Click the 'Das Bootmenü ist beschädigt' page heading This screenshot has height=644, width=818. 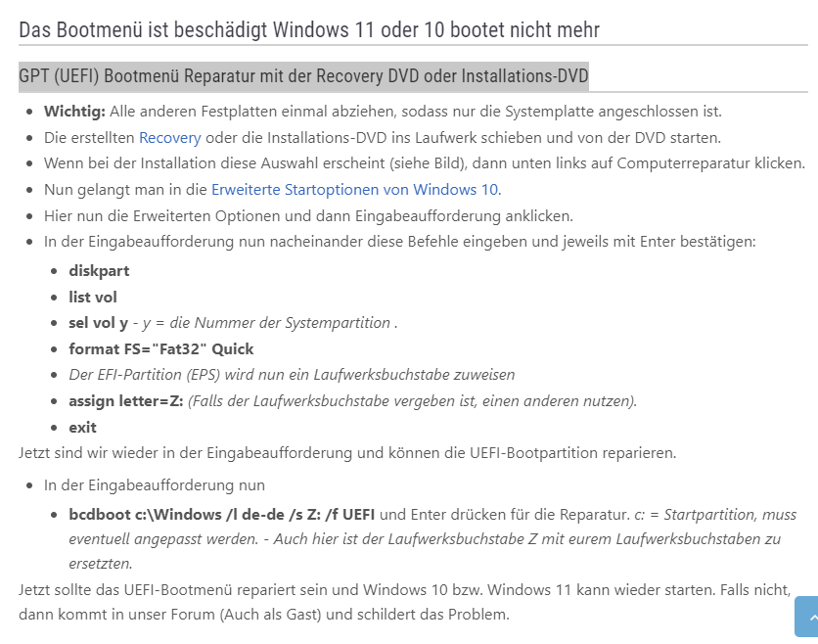pyautogui.click(x=308, y=29)
